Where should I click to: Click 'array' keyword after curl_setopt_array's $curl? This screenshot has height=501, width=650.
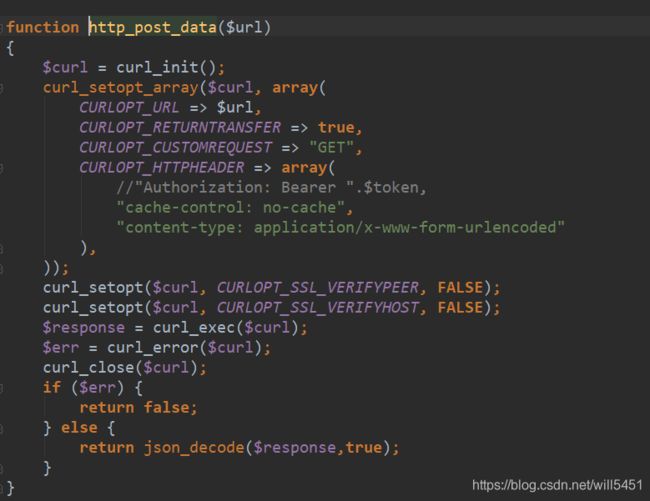tap(294, 87)
